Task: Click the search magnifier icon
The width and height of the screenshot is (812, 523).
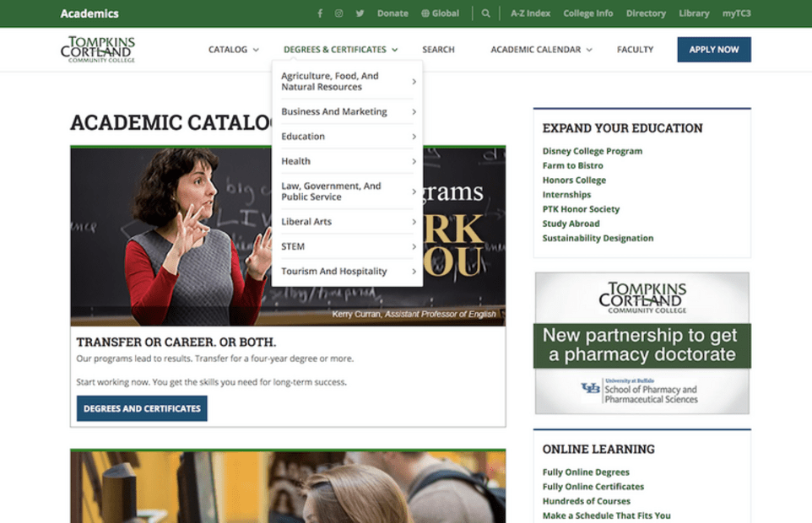Action: coord(485,13)
